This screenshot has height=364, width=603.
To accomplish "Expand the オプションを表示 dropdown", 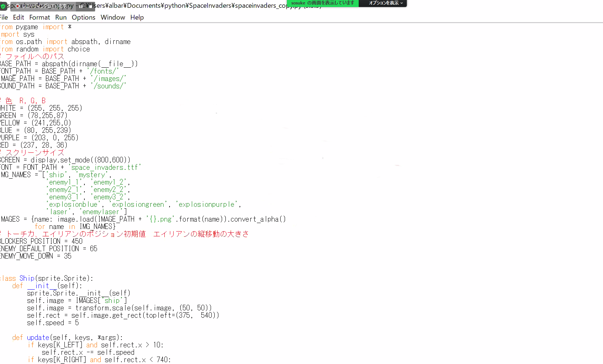I will (x=385, y=3).
